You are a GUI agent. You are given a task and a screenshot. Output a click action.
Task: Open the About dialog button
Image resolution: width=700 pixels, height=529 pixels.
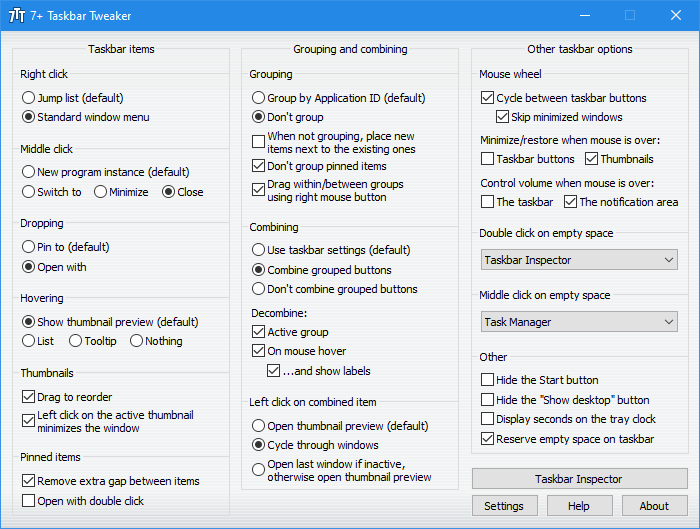[x=654, y=506]
